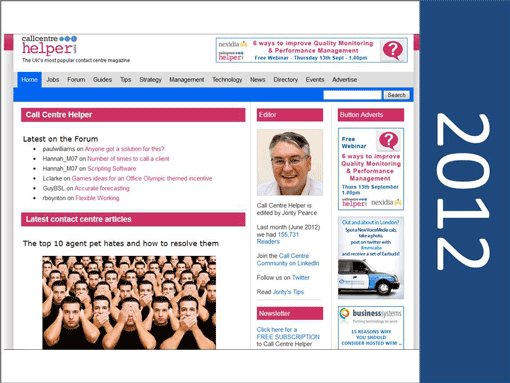Click the 'Latest contact centre articles' header
This screenshot has height=383, width=510.
tap(133, 219)
